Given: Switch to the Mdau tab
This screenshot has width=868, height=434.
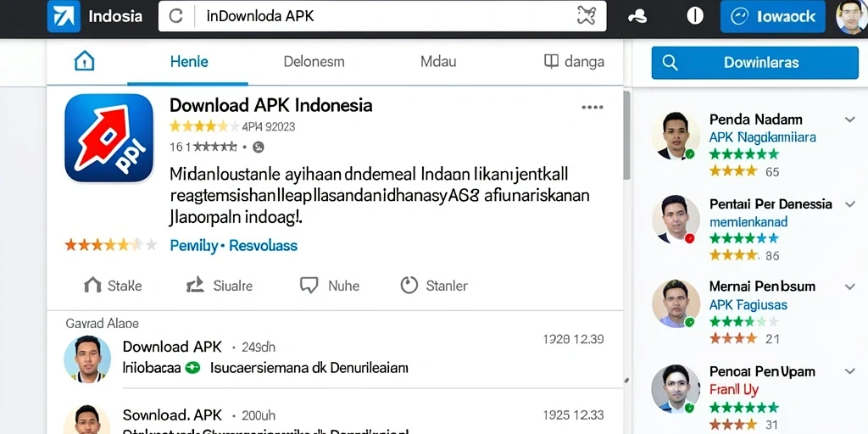Looking at the screenshot, I should point(438,61).
